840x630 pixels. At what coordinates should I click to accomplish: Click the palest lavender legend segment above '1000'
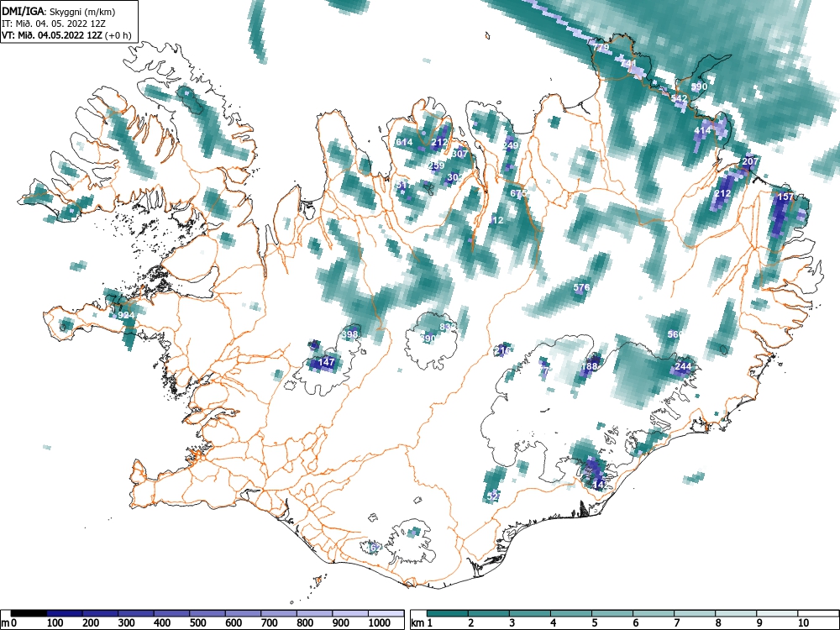point(386,613)
